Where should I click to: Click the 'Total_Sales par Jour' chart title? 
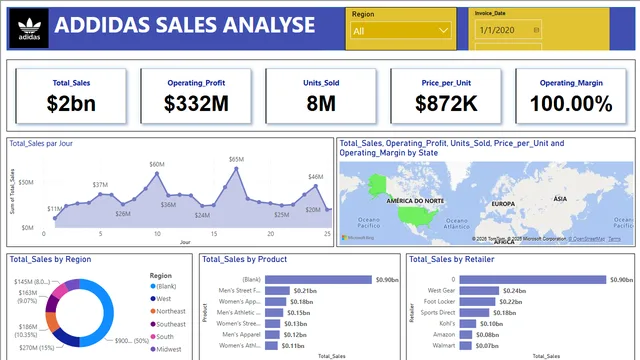[41, 143]
